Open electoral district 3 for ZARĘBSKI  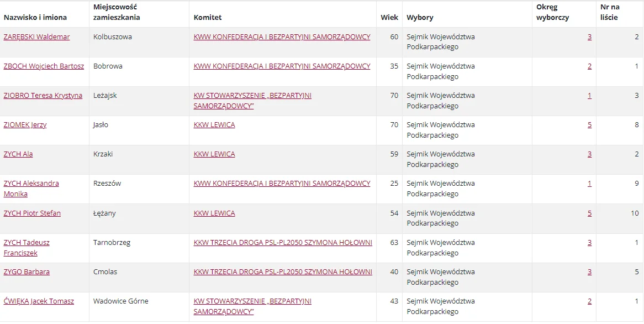click(589, 36)
